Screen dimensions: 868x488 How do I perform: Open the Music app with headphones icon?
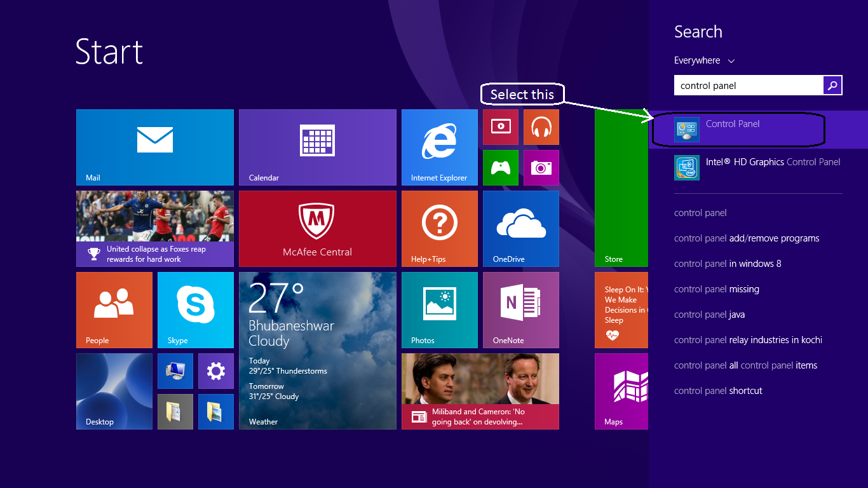click(541, 126)
